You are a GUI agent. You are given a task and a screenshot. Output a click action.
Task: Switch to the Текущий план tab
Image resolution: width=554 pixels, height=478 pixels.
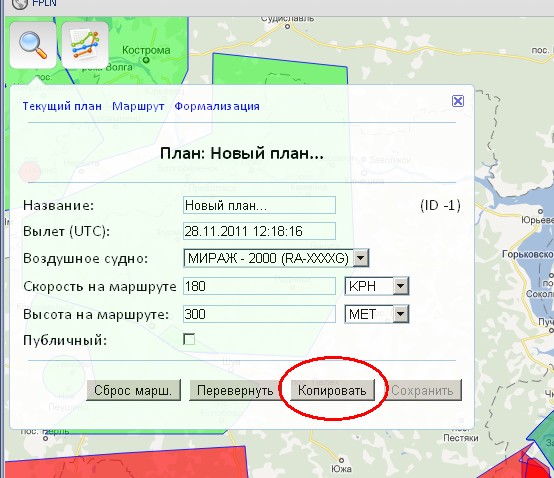tap(62, 106)
